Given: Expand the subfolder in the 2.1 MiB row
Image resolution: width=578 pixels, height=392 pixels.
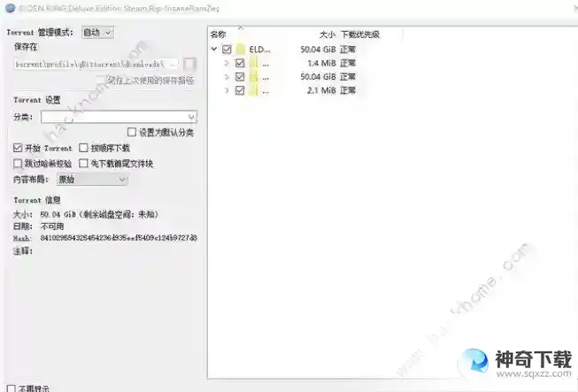Looking at the screenshot, I should [x=227, y=90].
